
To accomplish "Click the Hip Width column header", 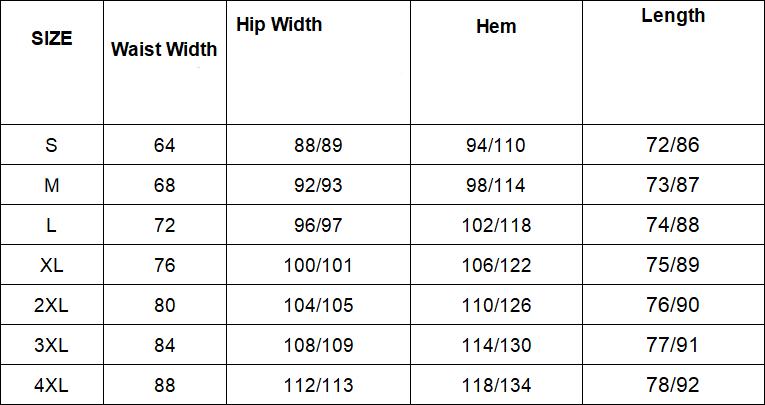I will coord(279,24).
